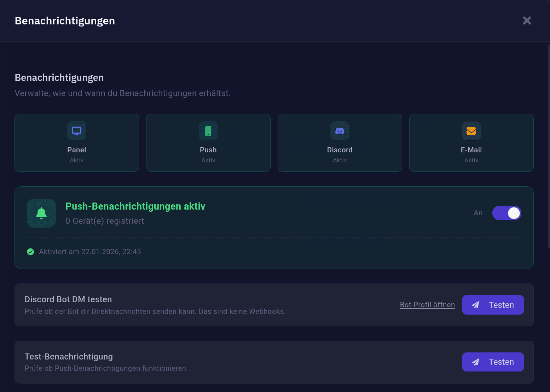Image resolution: width=550 pixels, height=392 pixels.
Task: Select the Push channel card
Action: pos(208,143)
